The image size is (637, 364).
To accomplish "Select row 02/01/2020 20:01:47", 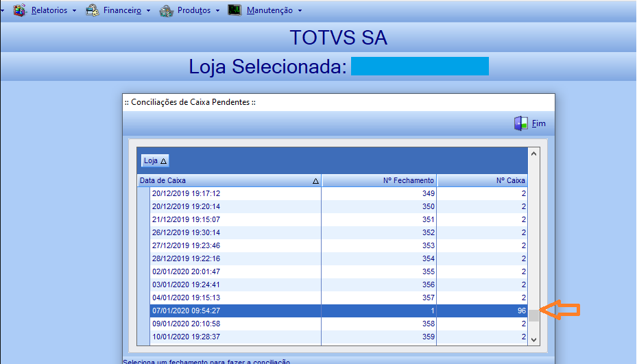I will coord(339,271).
